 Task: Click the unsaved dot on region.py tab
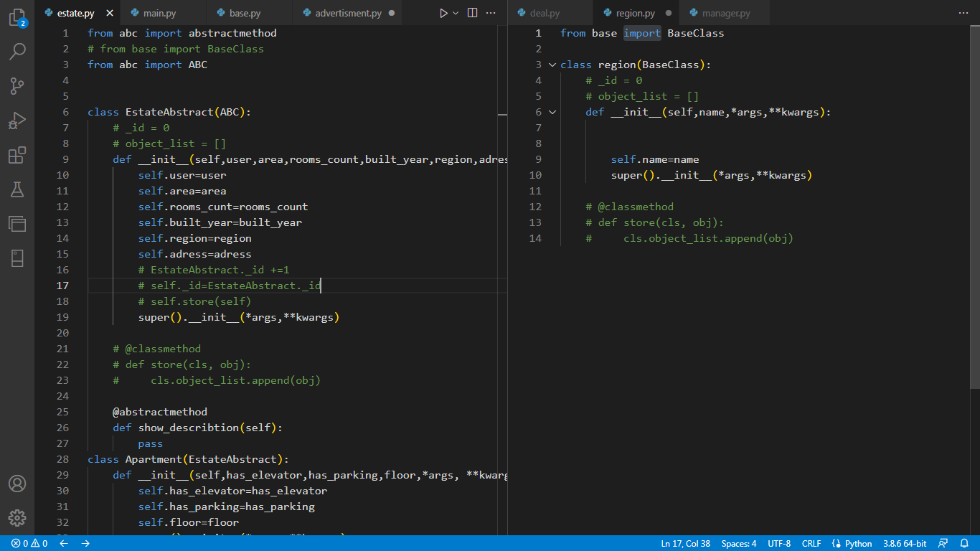click(669, 13)
